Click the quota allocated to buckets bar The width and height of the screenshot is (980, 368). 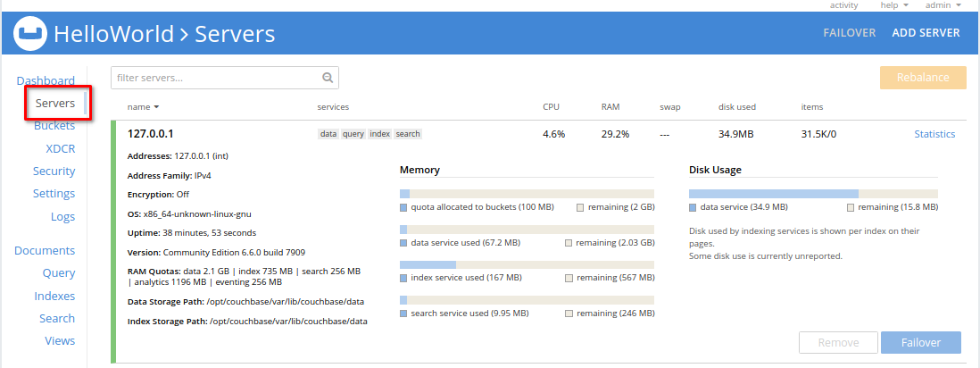pos(527,194)
